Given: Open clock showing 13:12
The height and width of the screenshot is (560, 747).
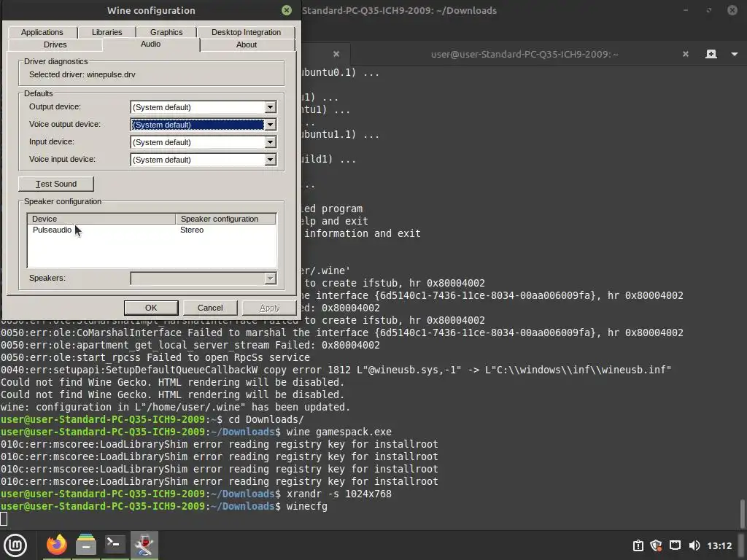Looking at the screenshot, I should pos(719,545).
